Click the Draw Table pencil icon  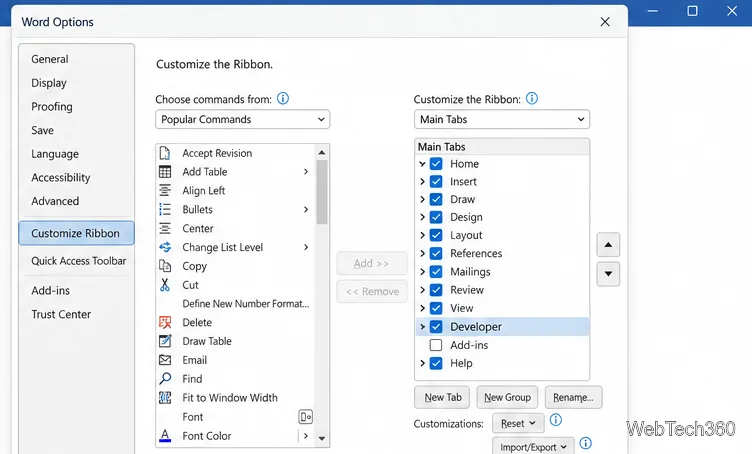tap(164, 341)
